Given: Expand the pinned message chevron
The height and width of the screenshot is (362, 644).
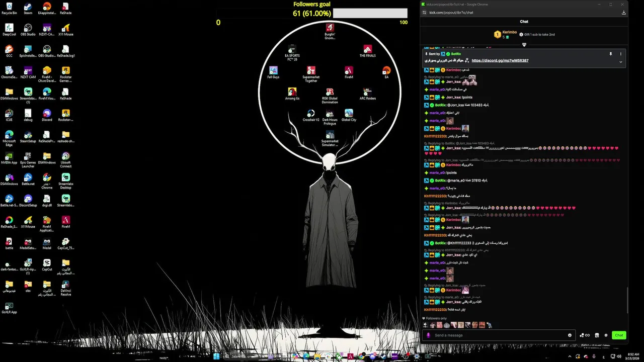Looking at the screenshot, I should tap(621, 62).
